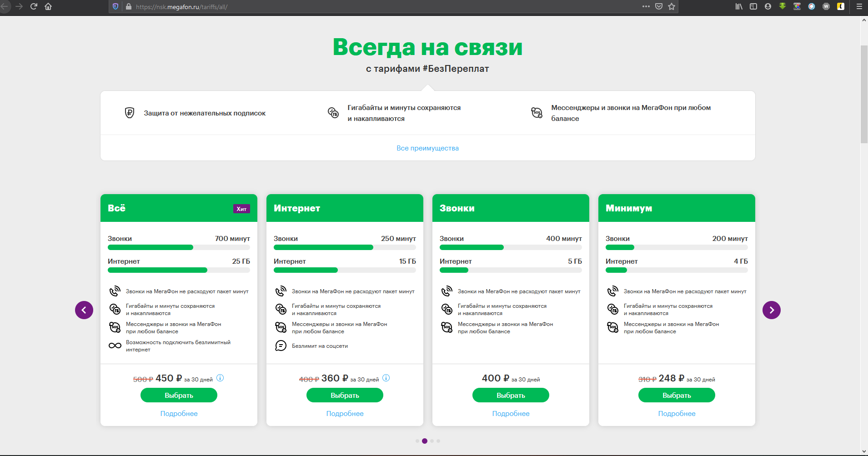The height and width of the screenshot is (456, 868).
Task: Go to next tariff slide arrow
Action: 772,310
